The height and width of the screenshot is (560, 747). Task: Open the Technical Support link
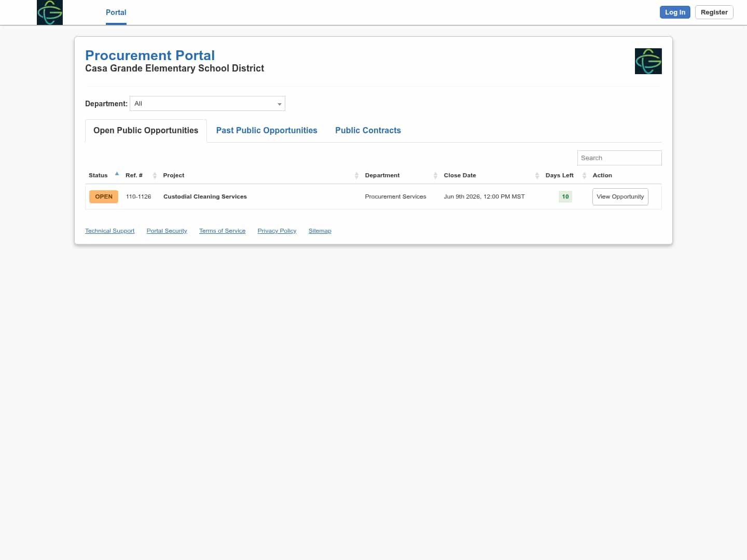109,231
